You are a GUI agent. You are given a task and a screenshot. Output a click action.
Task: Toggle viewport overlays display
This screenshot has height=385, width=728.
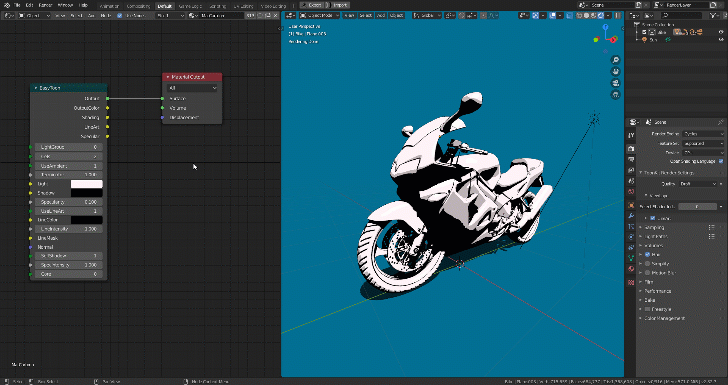[552, 16]
